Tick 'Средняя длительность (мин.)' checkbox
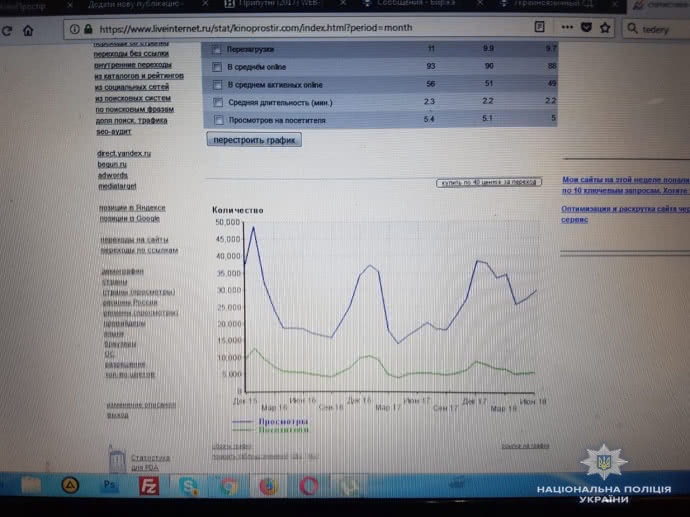 (216, 103)
